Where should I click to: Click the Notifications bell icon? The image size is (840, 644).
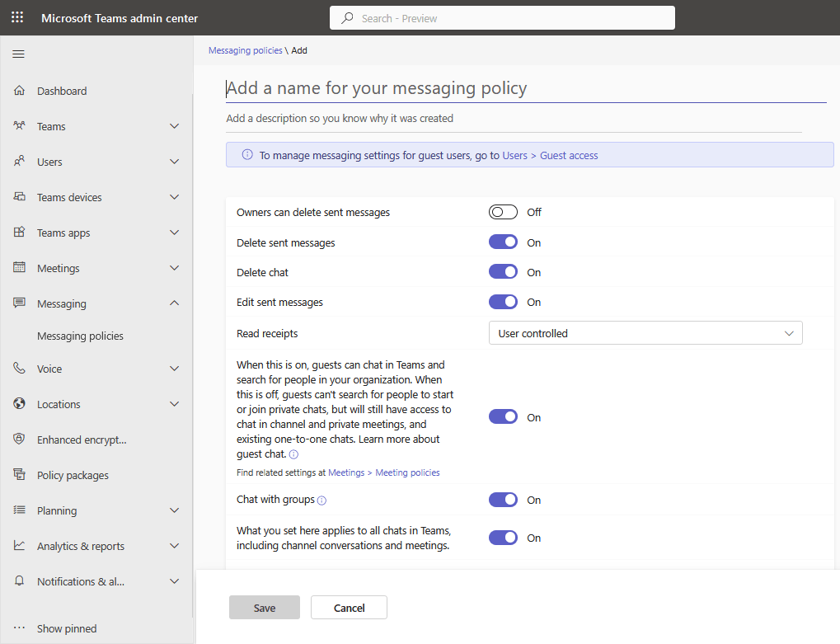pyautogui.click(x=19, y=581)
